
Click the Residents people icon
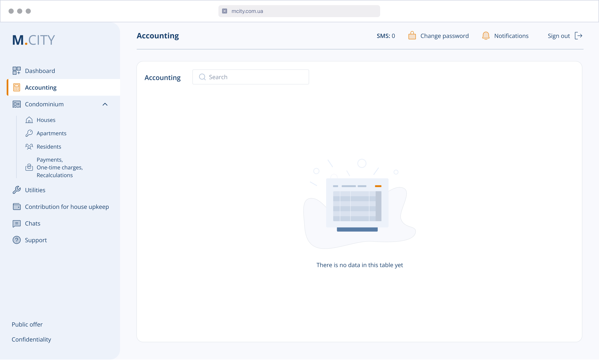pos(29,147)
